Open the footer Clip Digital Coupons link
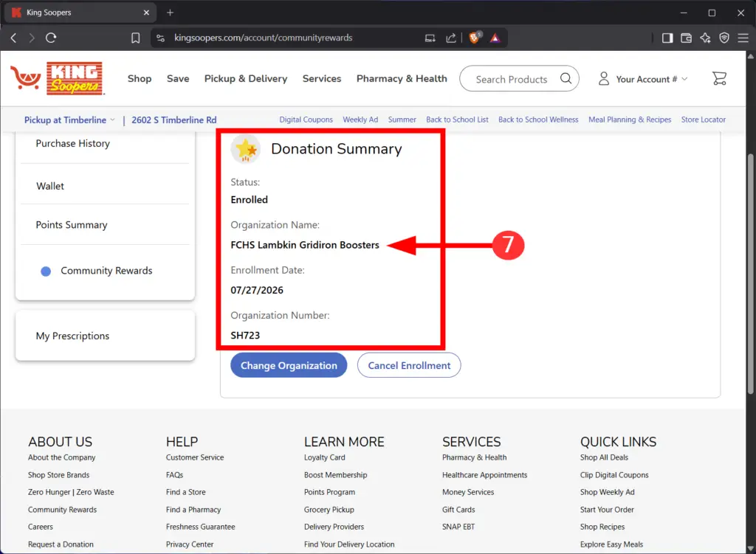 click(x=614, y=474)
